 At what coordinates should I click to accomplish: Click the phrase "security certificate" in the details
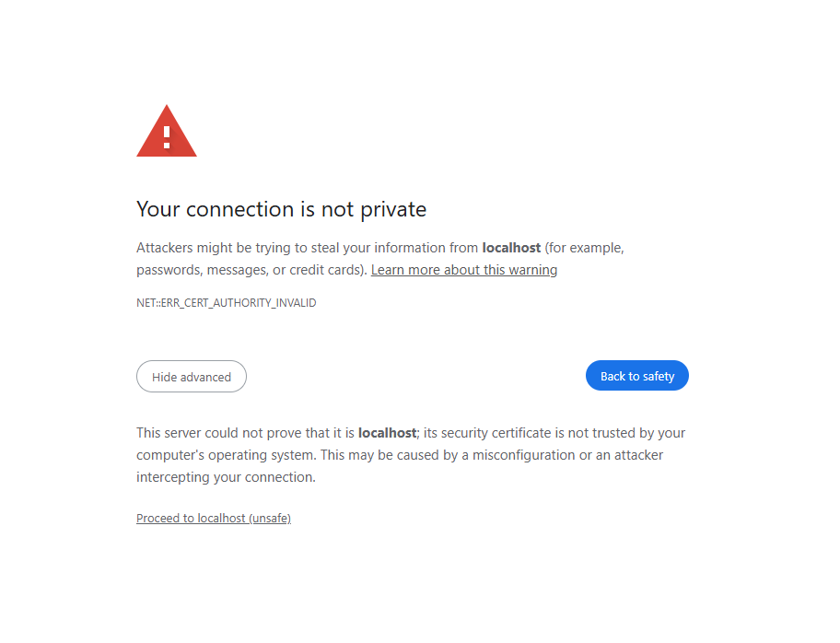tap(491, 433)
